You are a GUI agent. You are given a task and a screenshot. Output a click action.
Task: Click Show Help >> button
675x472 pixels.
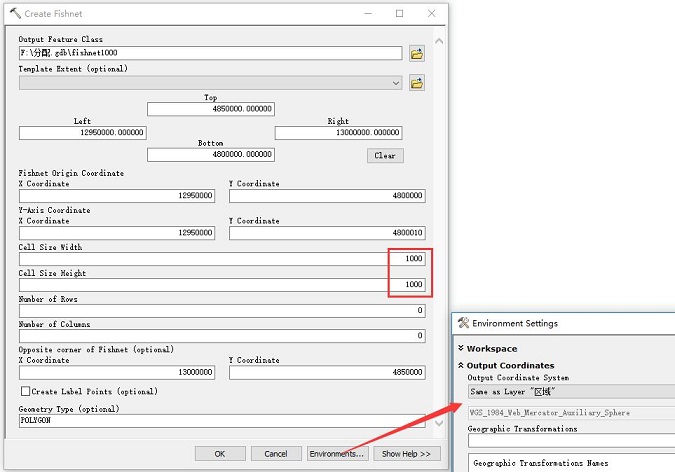click(x=407, y=453)
